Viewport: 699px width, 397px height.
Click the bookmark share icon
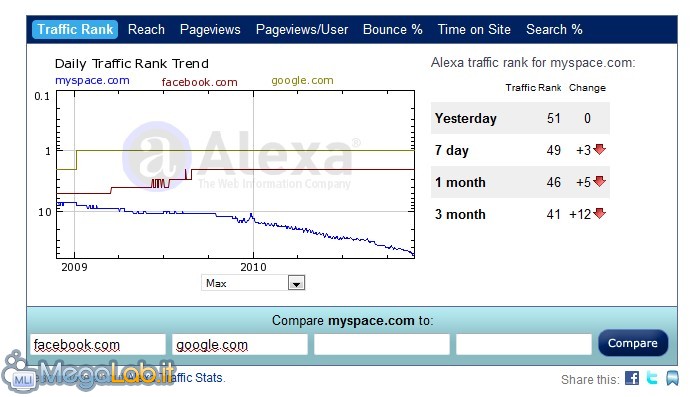pos(672,378)
